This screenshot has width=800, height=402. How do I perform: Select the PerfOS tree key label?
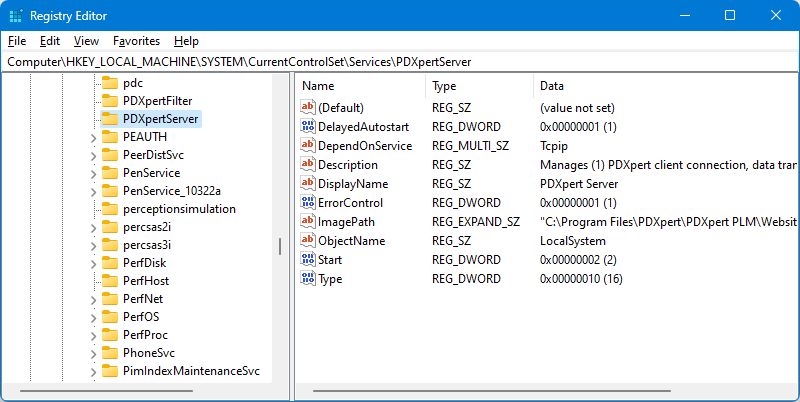141,317
